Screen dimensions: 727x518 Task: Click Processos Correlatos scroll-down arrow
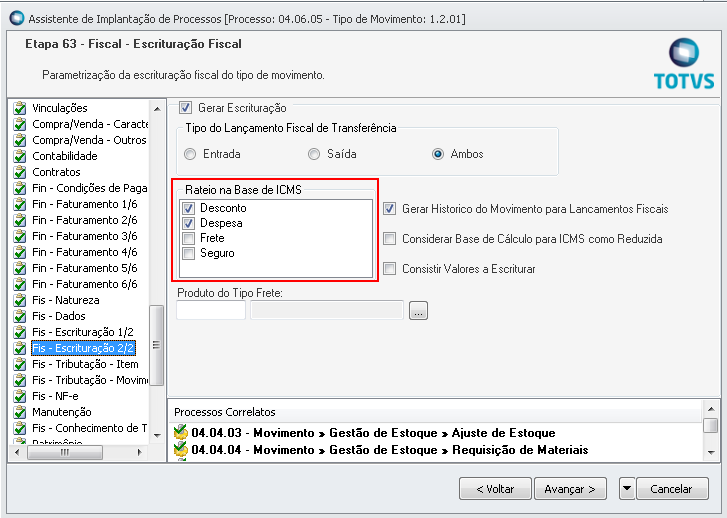tap(711, 453)
